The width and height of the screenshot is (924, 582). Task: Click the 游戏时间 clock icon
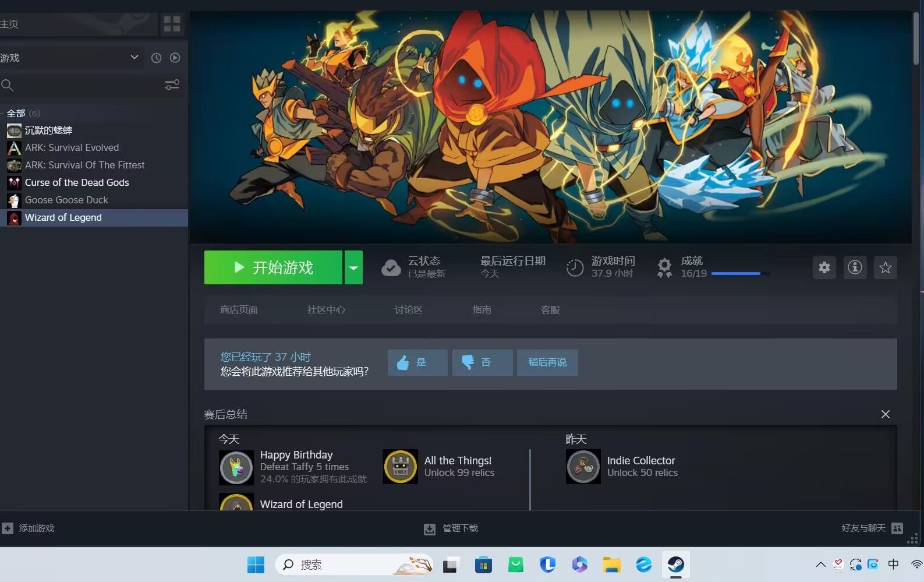pos(575,267)
